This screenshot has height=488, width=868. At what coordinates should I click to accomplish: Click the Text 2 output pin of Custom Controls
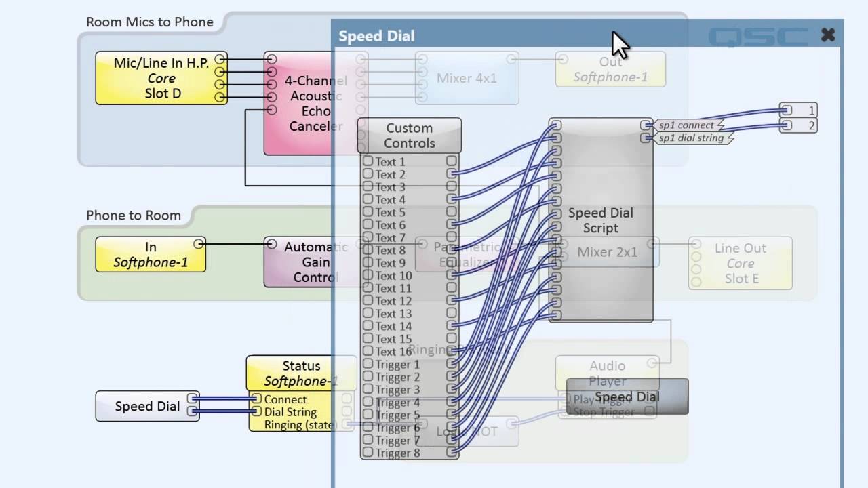(x=452, y=174)
